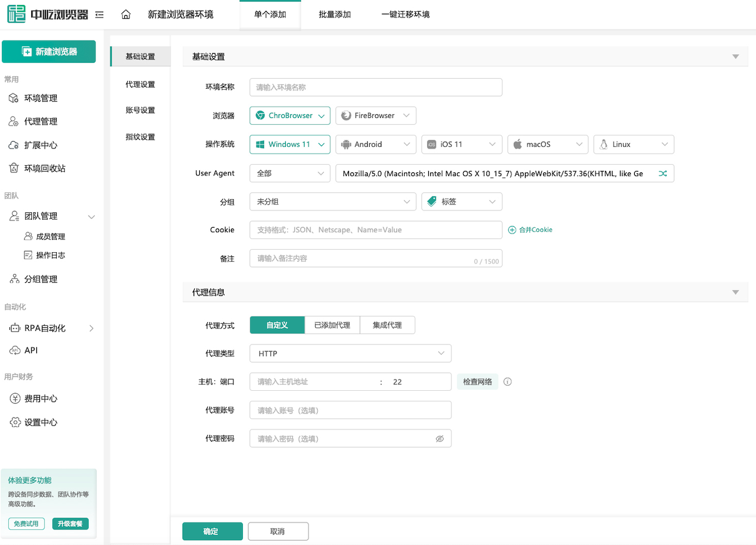Switch to the 单个添加 tab

pos(270,14)
